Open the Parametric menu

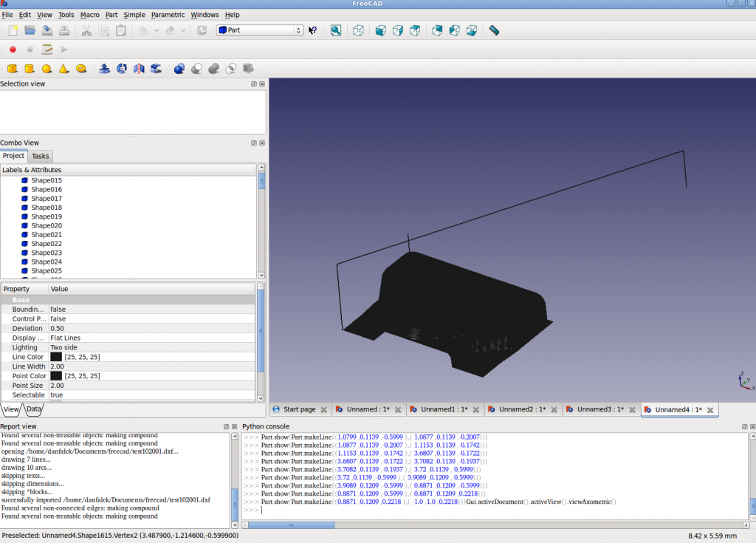coord(168,15)
